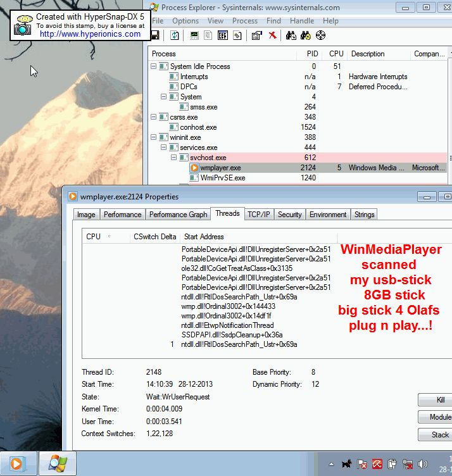This screenshot has height=476, width=452.
Task: Open process Properties toolbar icon
Action: (257, 35)
